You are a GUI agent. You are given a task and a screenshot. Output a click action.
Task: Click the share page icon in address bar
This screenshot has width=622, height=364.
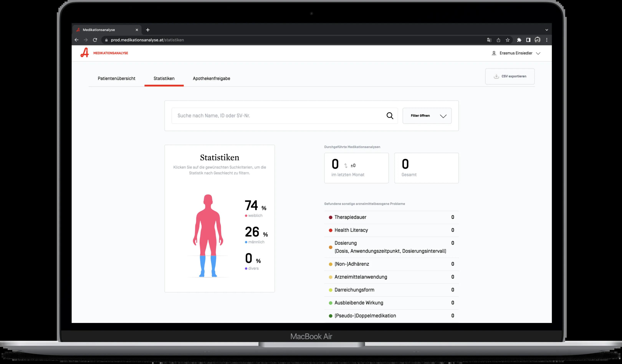coord(498,40)
